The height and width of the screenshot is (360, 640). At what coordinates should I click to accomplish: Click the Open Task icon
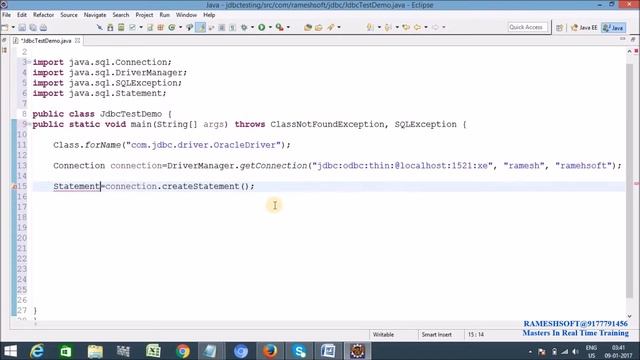319,27
